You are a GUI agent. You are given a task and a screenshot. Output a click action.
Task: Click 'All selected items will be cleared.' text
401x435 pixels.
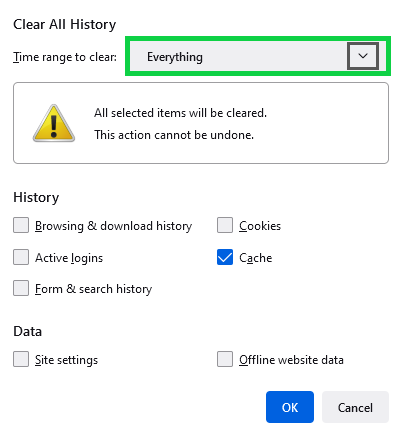pos(180,113)
